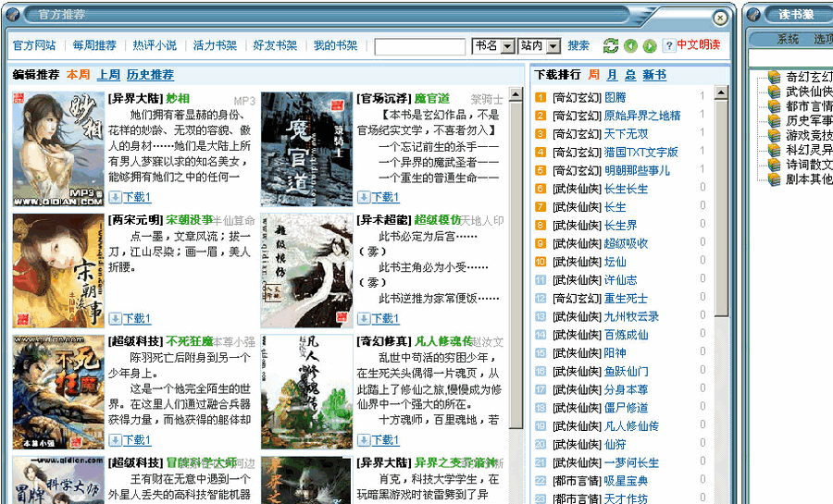The width and height of the screenshot is (833, 504).
Task: Click book icon next to 武侠仙侠 category
Action: point(775,92)
